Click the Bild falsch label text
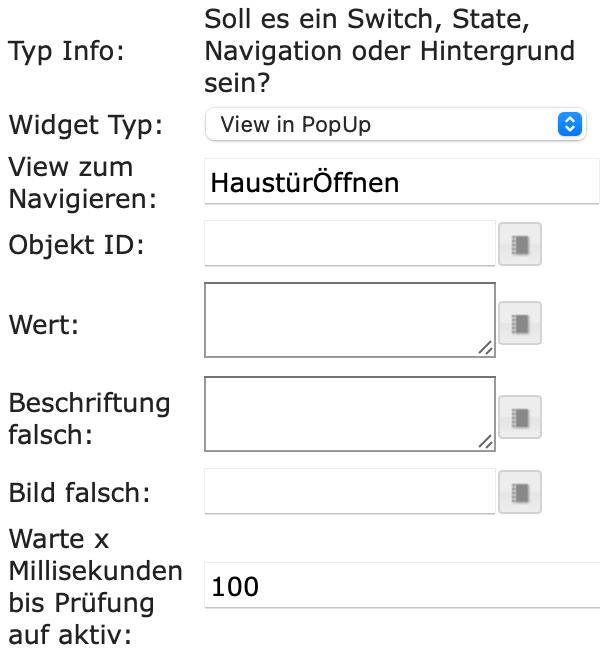Image resolution: width=600 pixels, height=660 pixels. point(80,492)
